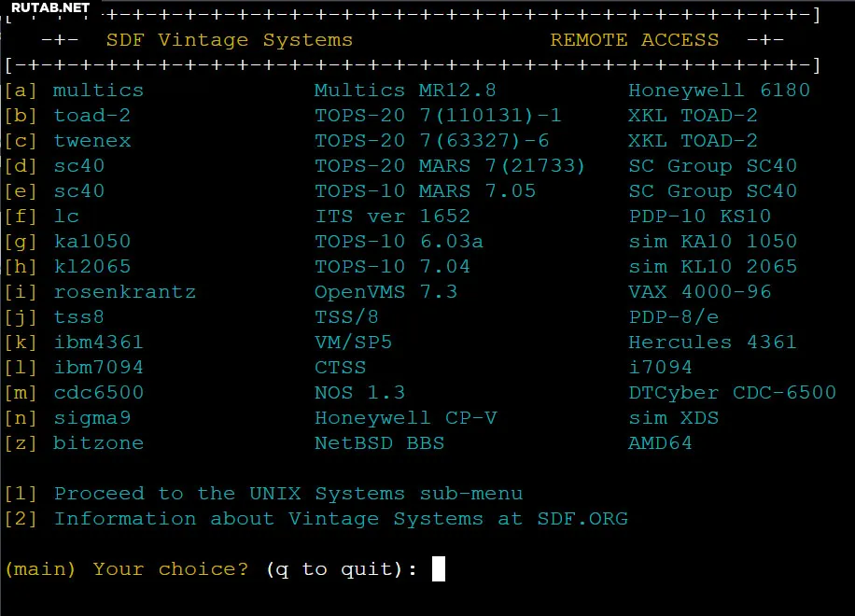
Task: Click the cursor at the choice prompt
Action: 439,569
